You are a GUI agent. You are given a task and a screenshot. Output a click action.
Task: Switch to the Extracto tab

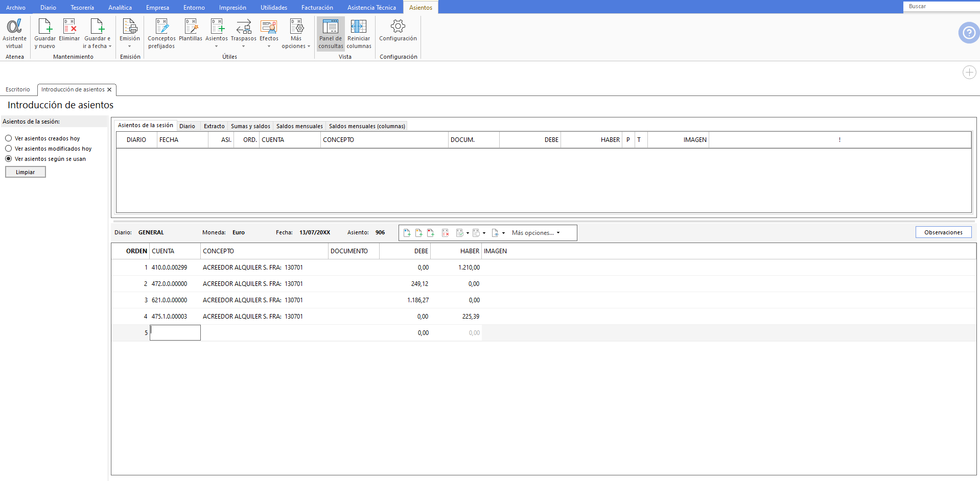point(214,126)
